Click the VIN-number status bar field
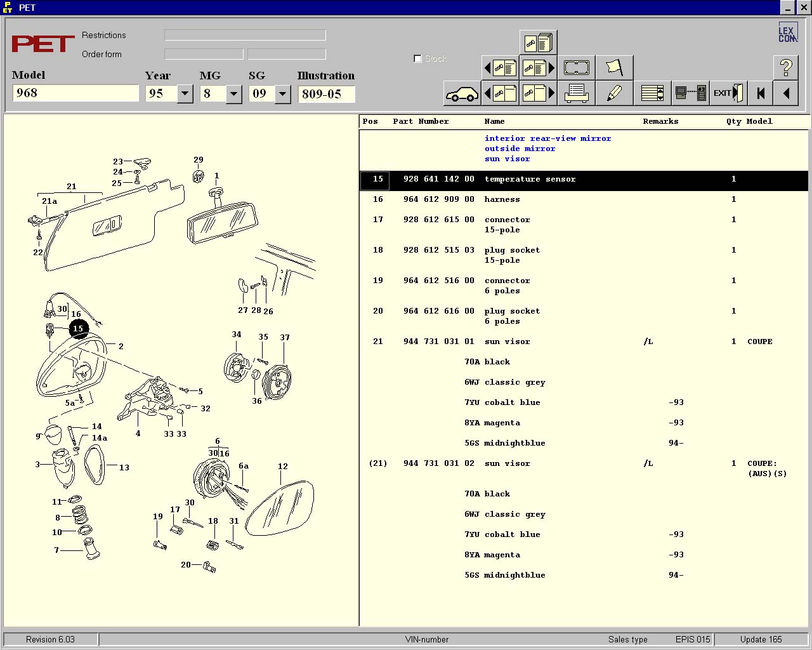 pyautogui.click(x=427, y=639)
